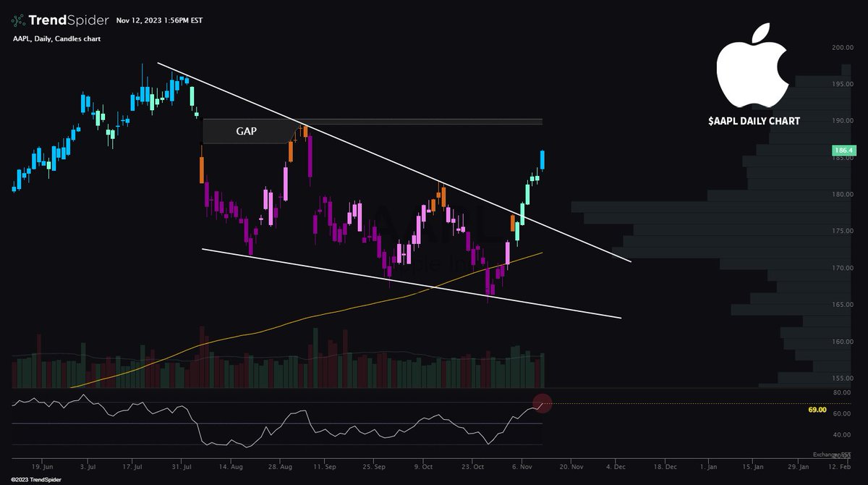
Task: Click the "9. Oct" date label
Action: coord(423,468)
